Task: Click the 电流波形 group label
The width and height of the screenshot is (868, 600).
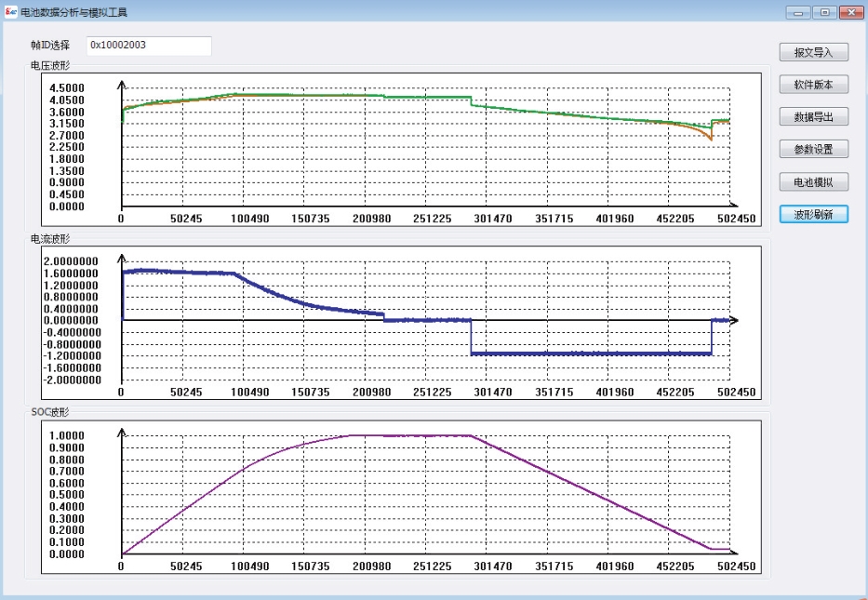Action: (50, 238)
